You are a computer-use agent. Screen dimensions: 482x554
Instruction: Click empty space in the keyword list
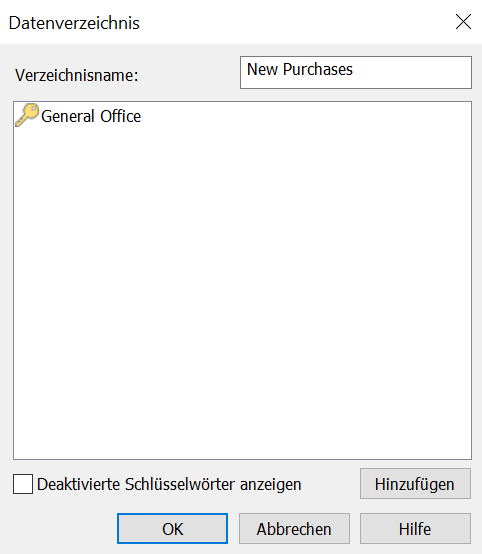pos(242,283)
